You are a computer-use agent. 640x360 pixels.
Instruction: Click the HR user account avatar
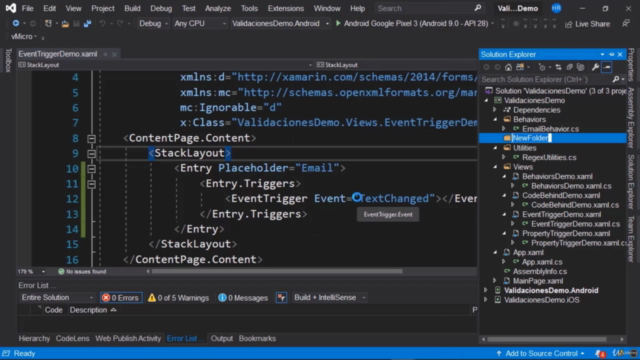point(556,8)
